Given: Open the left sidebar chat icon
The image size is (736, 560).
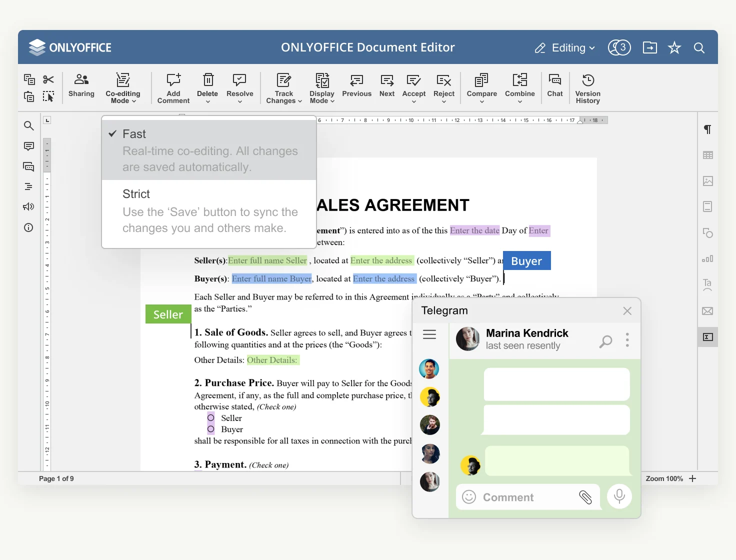Looking at the screenshot, I should coord(29,166).
